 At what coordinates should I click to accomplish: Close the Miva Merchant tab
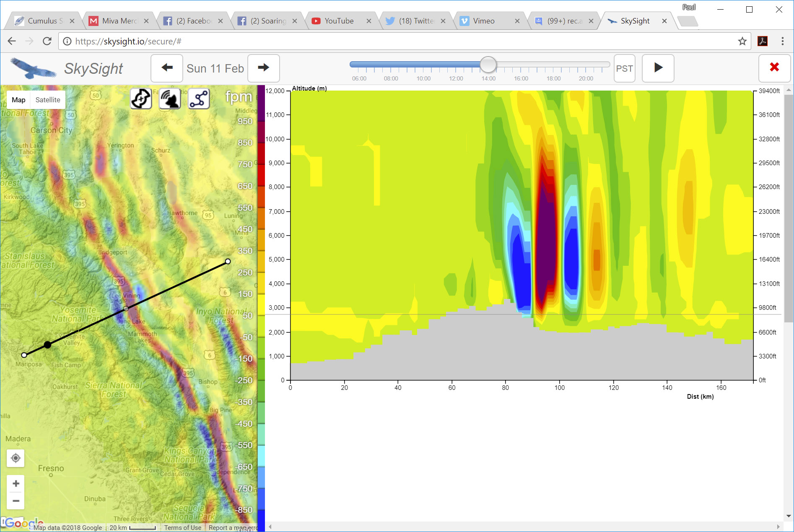point(146,21)
